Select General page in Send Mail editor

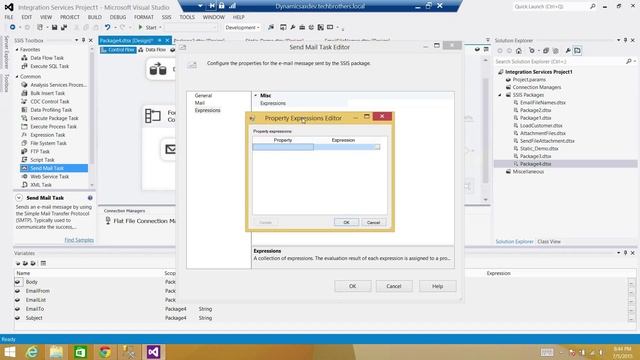tap(203, 96)
